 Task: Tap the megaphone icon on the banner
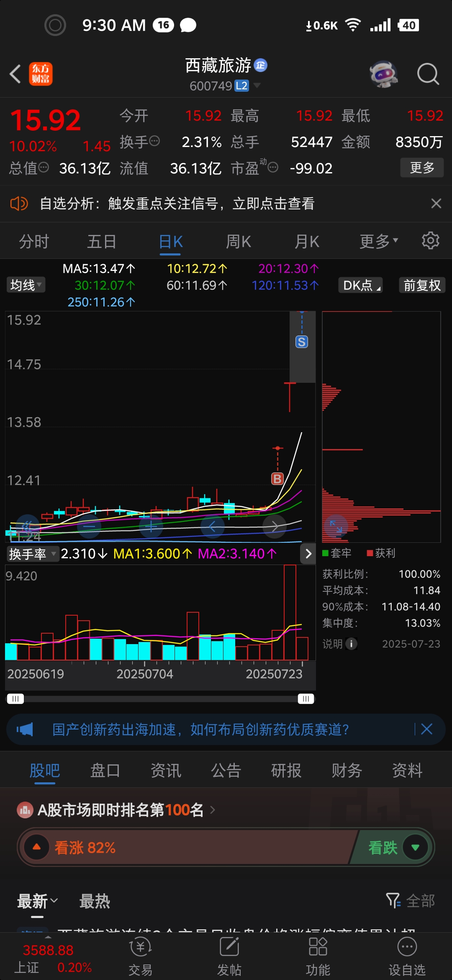click(25, 730)
